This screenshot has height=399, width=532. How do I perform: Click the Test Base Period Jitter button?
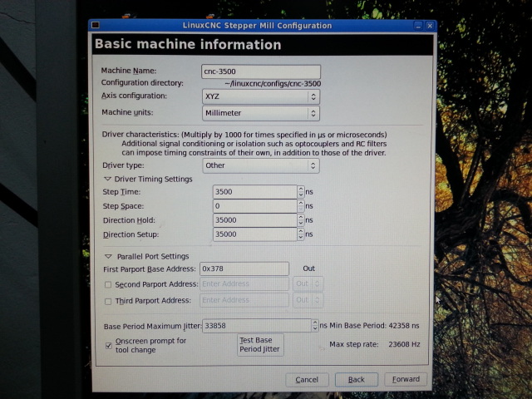click(260, 345)
